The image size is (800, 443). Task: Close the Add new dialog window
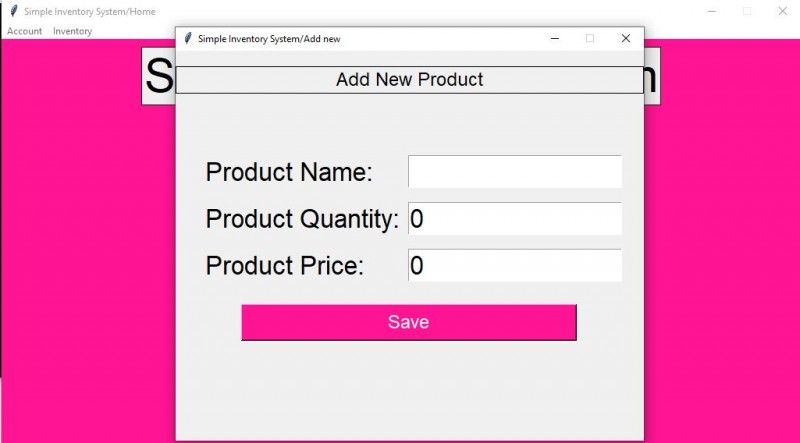626,38
